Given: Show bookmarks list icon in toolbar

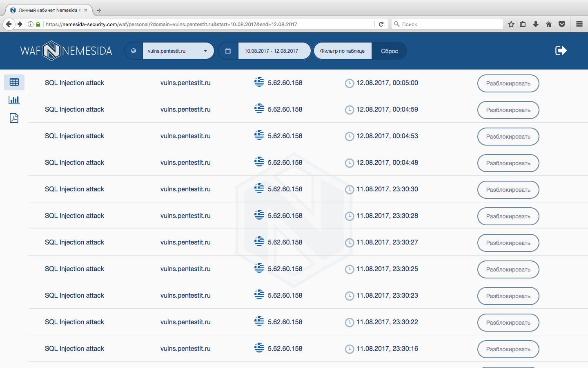Looking at the screenshot, I should click(x=523, y=24).
